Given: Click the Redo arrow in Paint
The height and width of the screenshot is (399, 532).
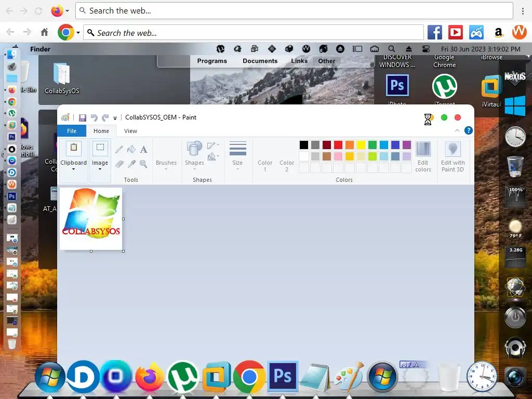Looking at the screenshot, I should click(x=105, y=118).
